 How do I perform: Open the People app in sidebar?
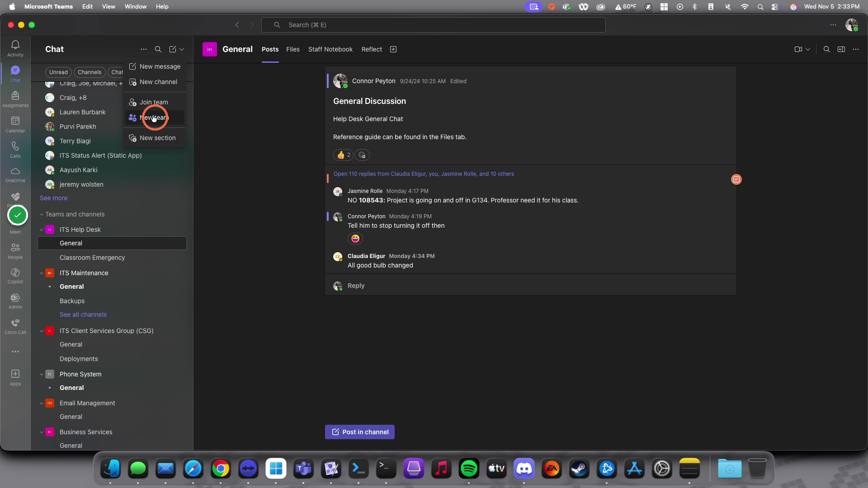15,251
